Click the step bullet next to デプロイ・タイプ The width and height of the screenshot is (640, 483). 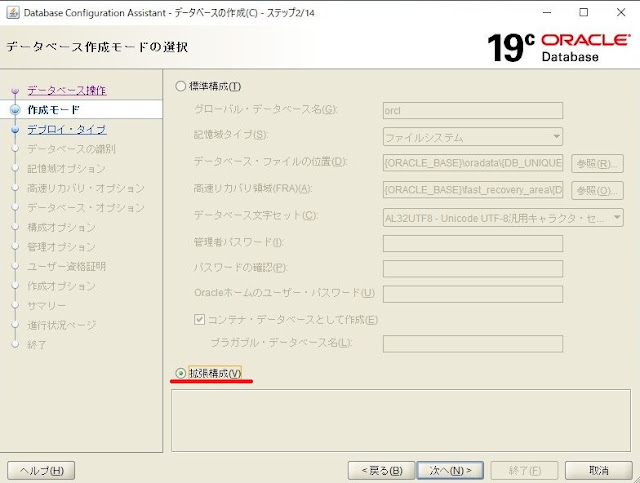(15, 130)
